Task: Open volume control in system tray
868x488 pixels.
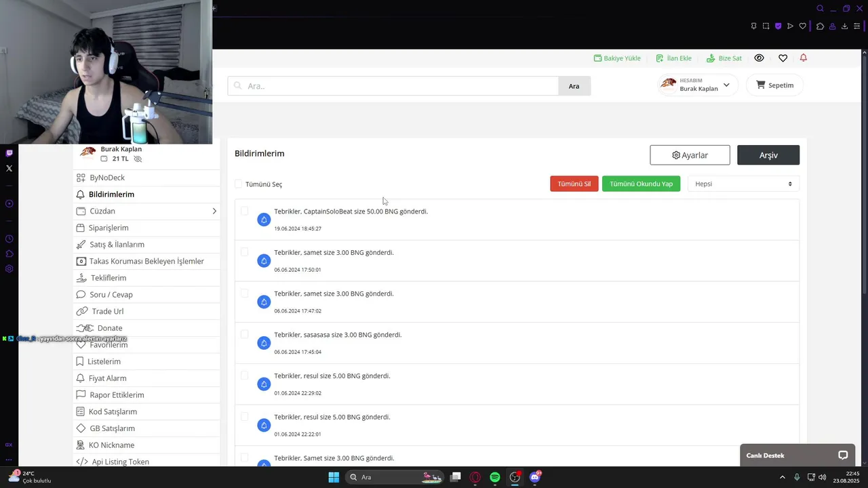Action: coord(823,477)
